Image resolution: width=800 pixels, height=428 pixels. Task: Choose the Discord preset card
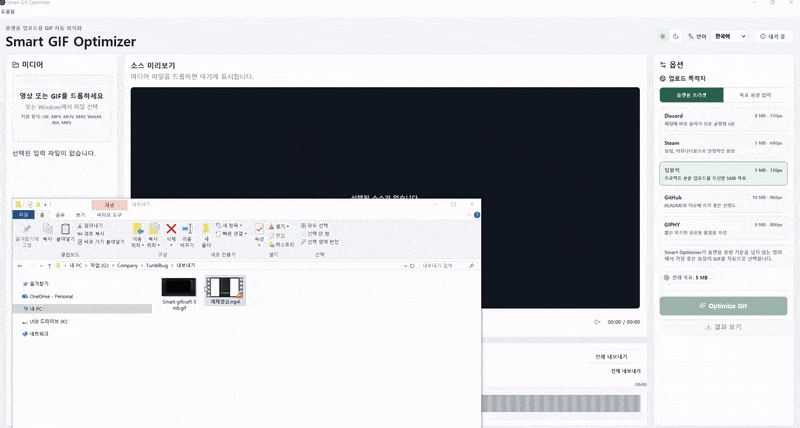(x=723, y=120)
